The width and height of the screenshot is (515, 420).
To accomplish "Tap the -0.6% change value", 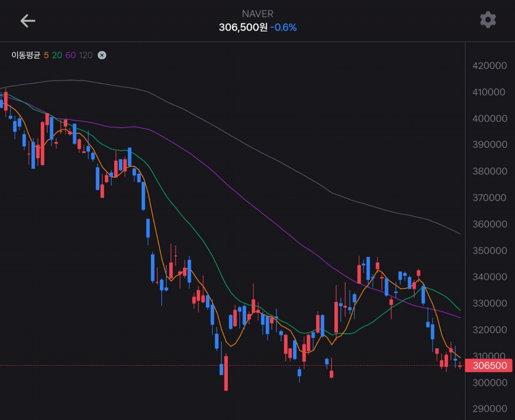I will (284, 27).
